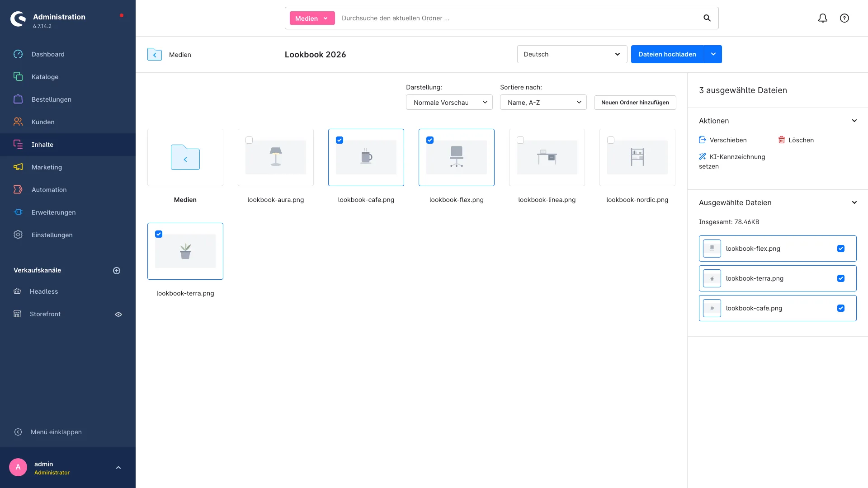Open the Darstellung Normale Vorschau dropdown

(449, 103)
